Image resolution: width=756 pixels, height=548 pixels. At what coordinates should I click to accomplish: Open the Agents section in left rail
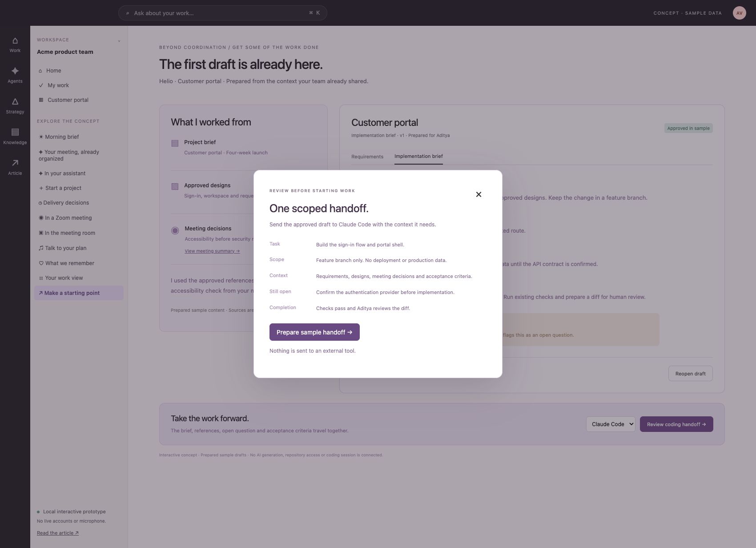tap(15, 75)
